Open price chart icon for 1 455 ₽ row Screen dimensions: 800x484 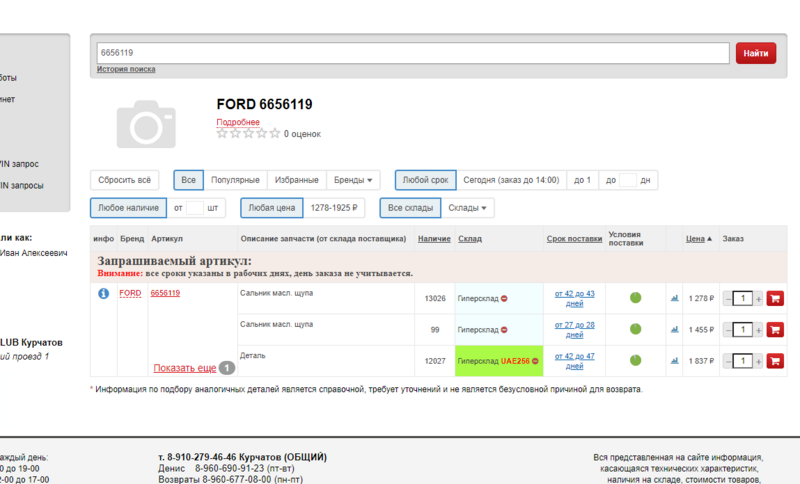674,329
